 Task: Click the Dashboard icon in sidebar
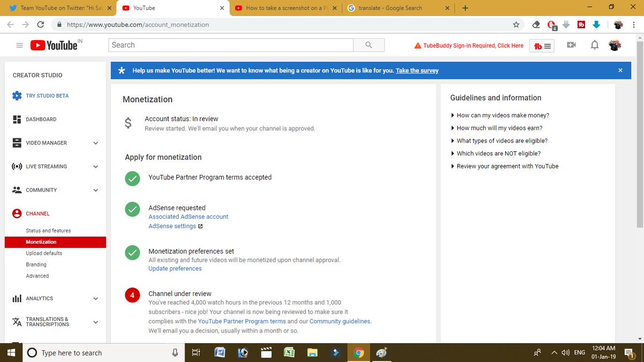coord(17,119)
